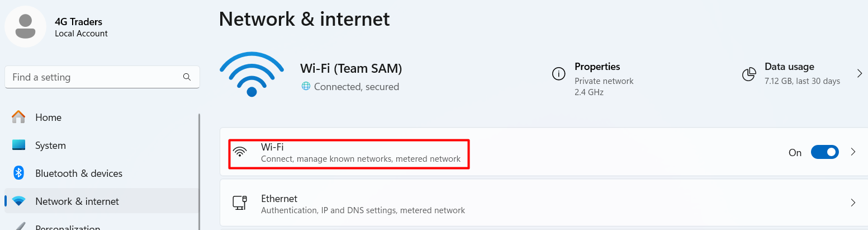The height and width of the screenshot is (230, 868).
Task: Click the user account avatar icon
Action: pyautogui.click(x=25, y=27)
